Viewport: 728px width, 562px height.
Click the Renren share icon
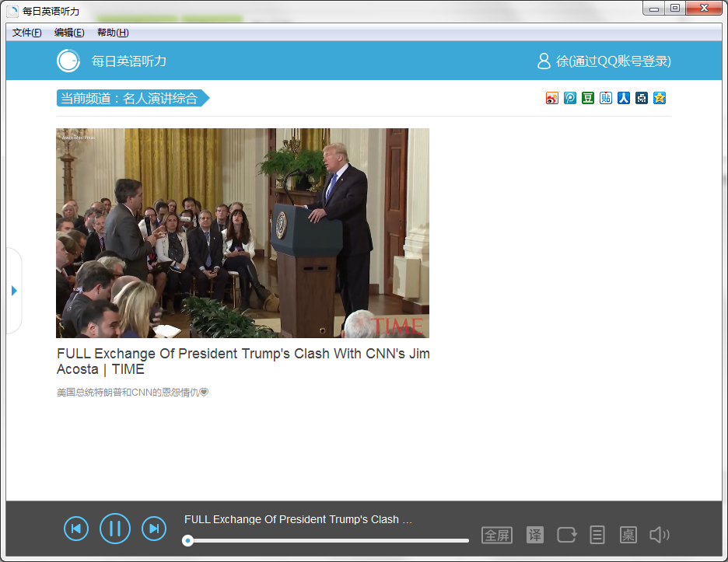(624, 98)
